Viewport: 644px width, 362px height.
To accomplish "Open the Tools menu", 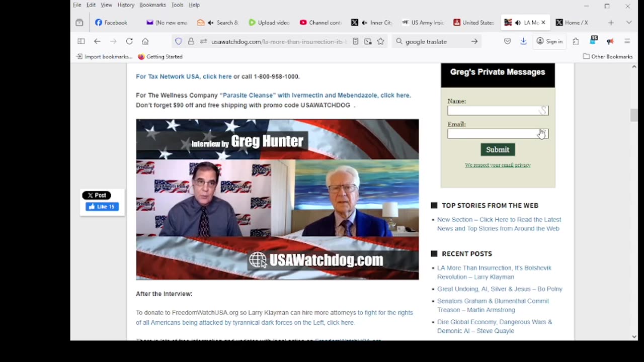I will tap(177, 5).
